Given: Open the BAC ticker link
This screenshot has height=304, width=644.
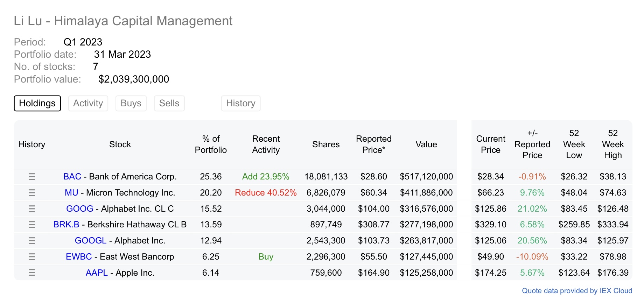Looking at the screenshot, I should pyautogui.click(x=72, y=177).
